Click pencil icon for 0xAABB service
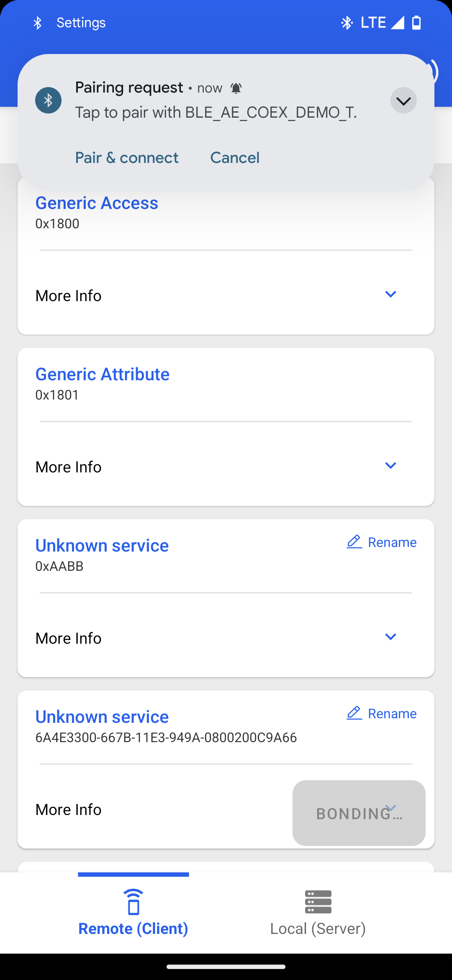 click(x=354, y=542)
